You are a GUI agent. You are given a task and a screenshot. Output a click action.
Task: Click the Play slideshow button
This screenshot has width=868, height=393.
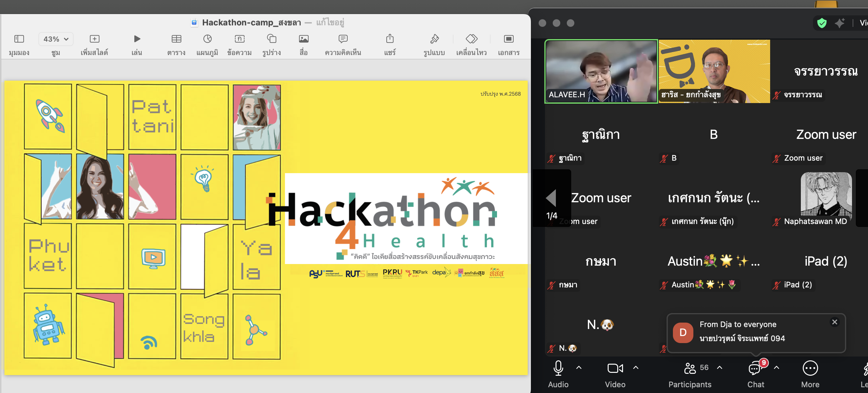click(137, 39)
